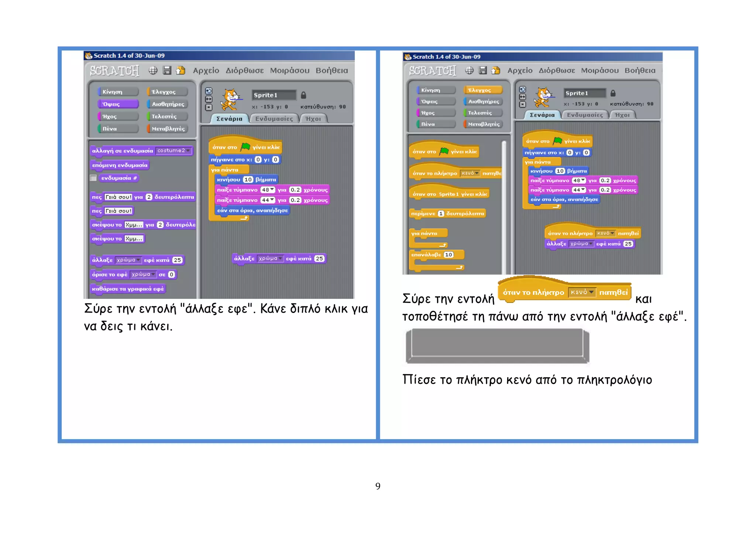
Task: Select 'can rotate' style icon, left window
Action: pos(209,91)
